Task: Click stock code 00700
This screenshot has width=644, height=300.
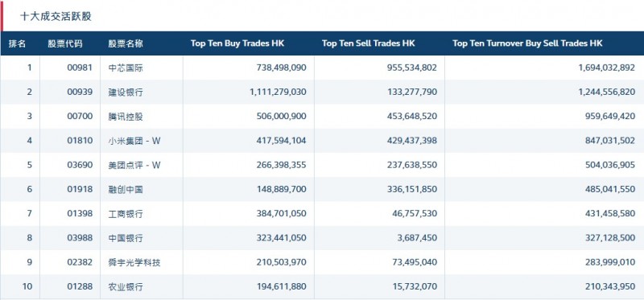Action: point(80,117)
